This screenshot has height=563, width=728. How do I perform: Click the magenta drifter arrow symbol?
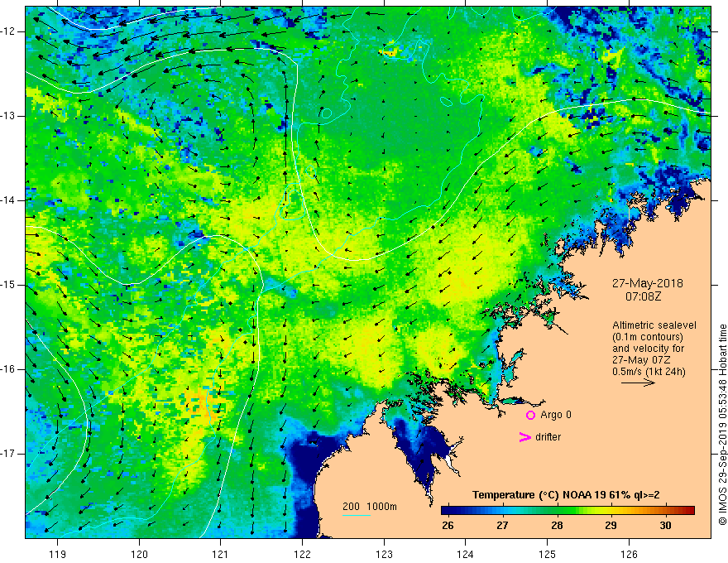525,437
